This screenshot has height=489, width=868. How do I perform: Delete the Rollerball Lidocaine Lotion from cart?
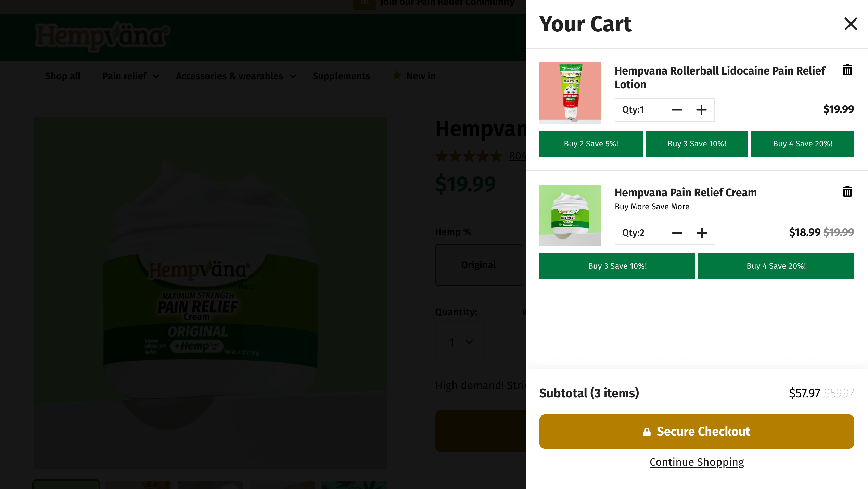coord(847,70)
